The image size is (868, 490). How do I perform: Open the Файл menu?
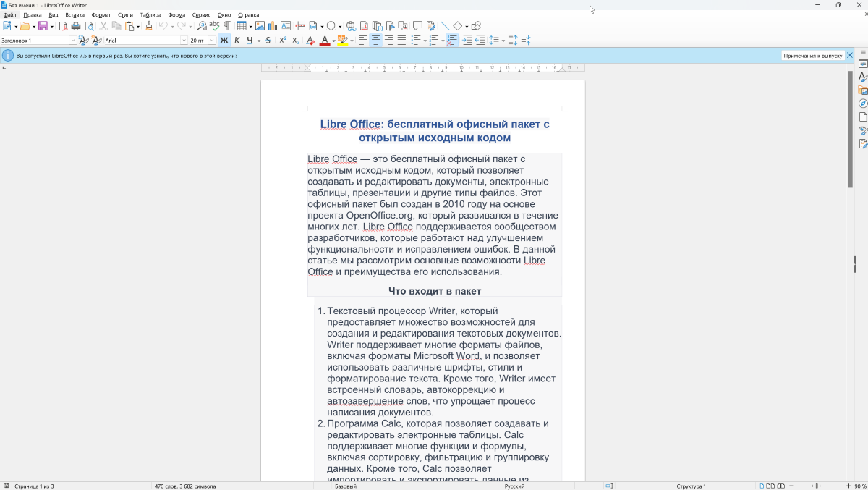(9, 14)
